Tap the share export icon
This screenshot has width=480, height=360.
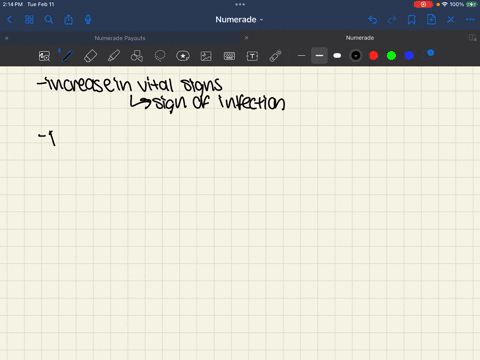(68, 20)
